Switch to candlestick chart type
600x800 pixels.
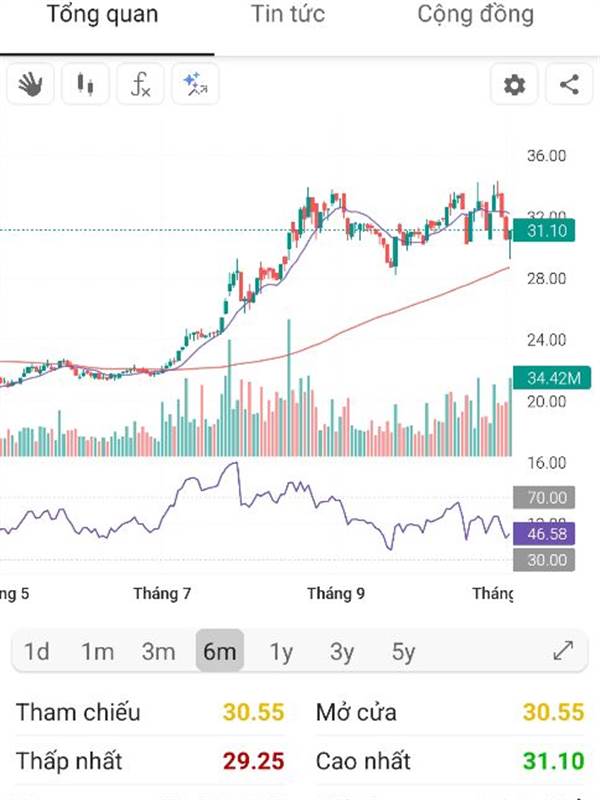click(x=86, y=85)
